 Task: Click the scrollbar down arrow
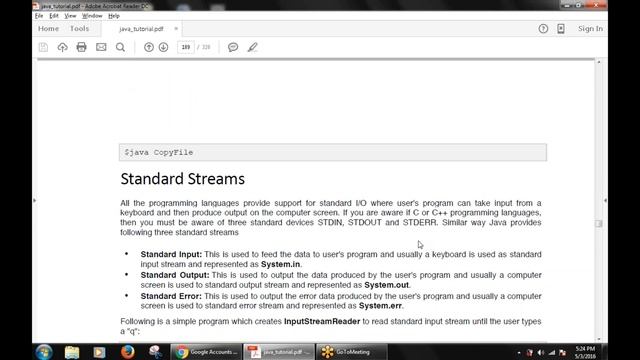point(599,339)
